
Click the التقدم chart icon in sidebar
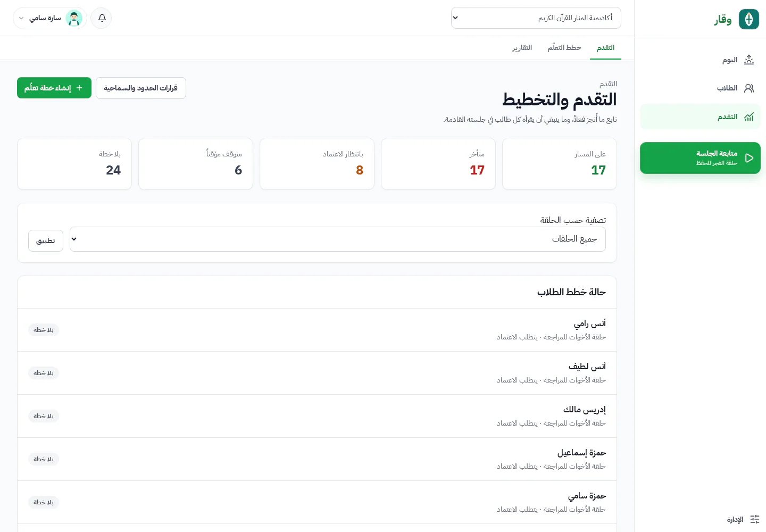[x=749, y=117]
